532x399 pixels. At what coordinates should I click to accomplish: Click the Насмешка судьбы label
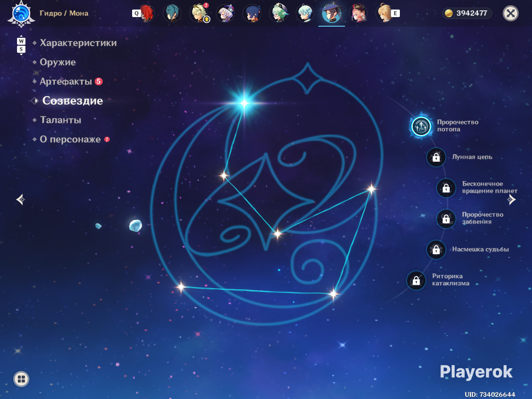[x=480, y=249]
